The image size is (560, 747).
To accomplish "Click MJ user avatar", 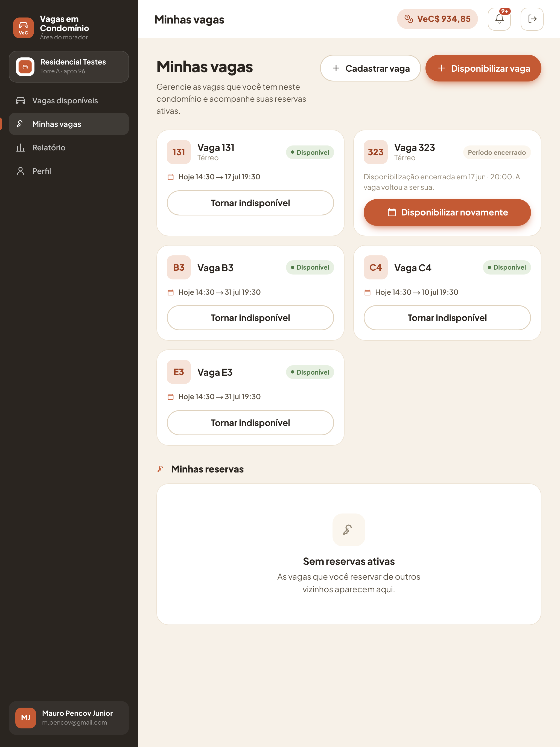I will [26, 718].
